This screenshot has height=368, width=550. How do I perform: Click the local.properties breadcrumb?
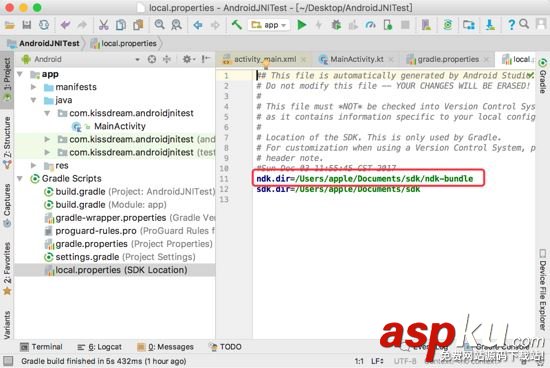(129, 44)
